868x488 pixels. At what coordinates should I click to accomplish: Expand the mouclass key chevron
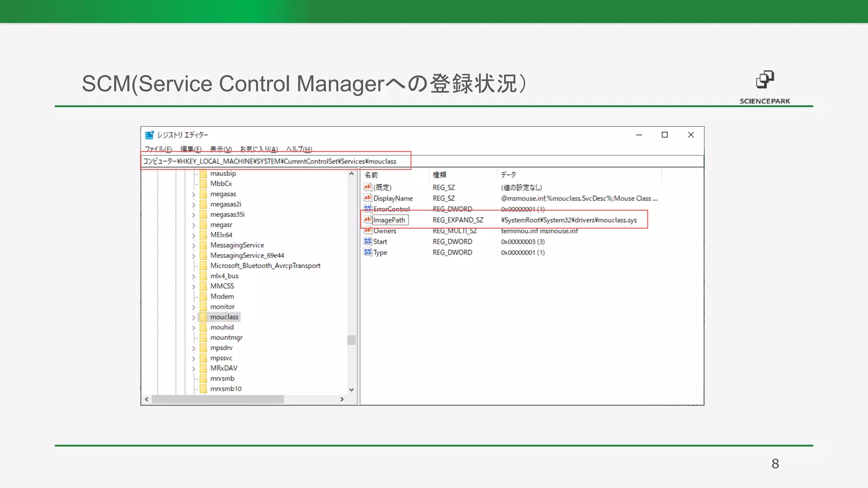click(194, 317)
